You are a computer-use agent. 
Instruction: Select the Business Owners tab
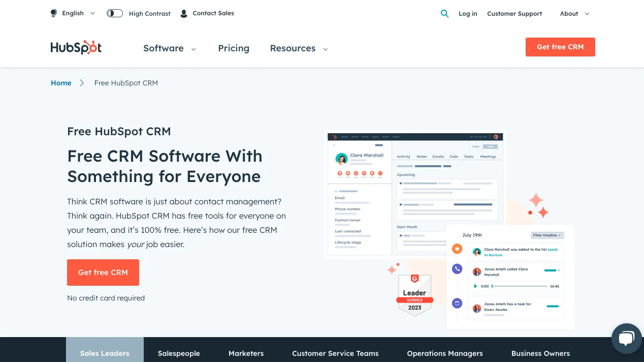click(540, 353)
